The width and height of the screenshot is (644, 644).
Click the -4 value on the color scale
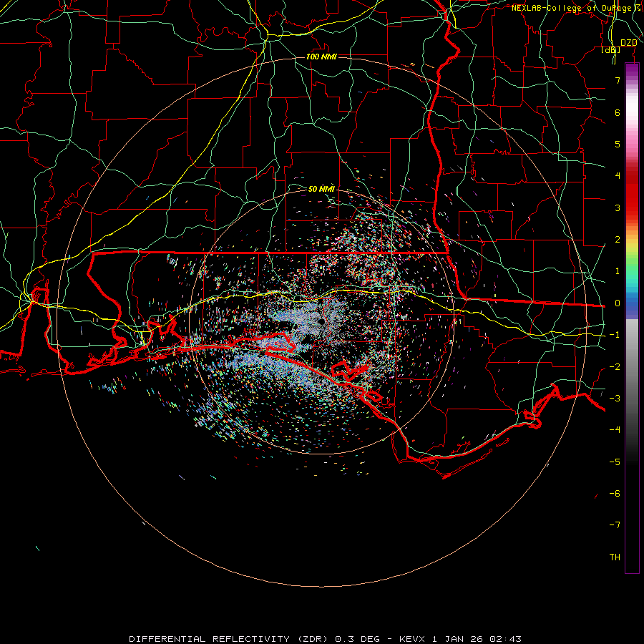[615, 430]
